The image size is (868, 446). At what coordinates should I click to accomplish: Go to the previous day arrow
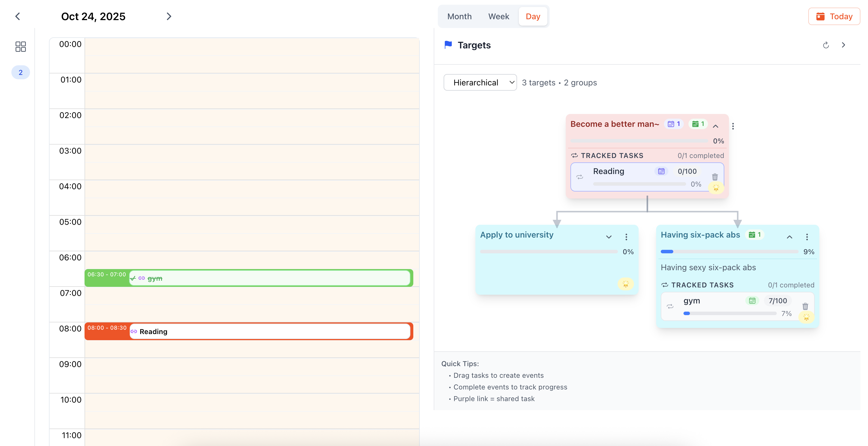(x=18, y=16)
